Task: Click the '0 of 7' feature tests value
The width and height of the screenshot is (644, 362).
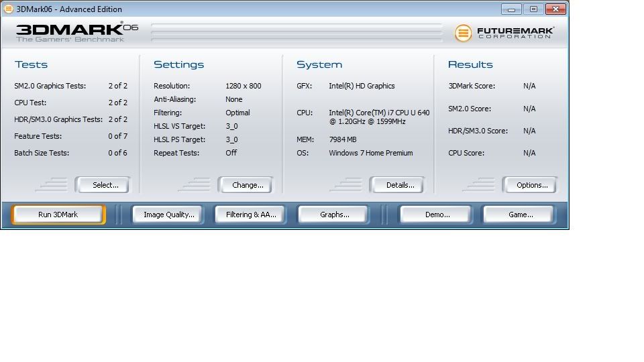Action: (118, 136)
